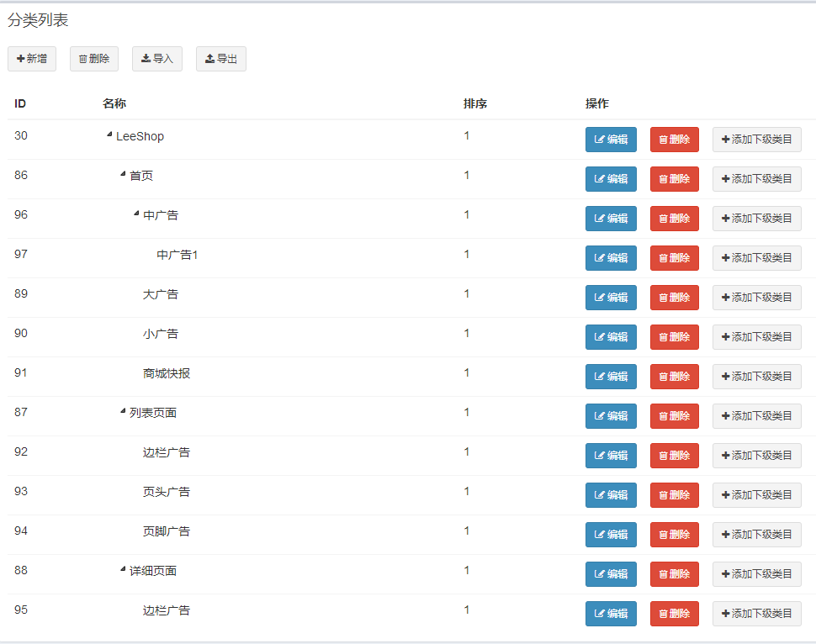Delete the 首页 row

tap(675, 179)
